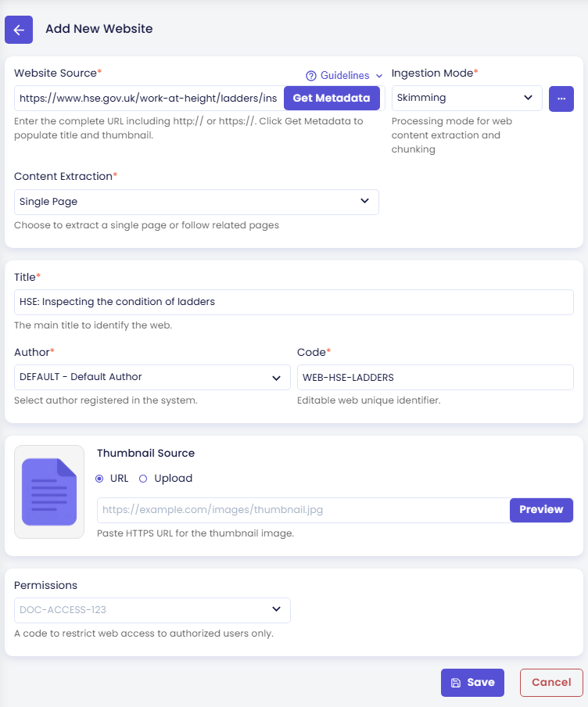The height and width of the screenshot is (707, 588).
Task: Click the 'Paste HTTPS URL for the thumbnail image.' hint
Action: [195, 533]
